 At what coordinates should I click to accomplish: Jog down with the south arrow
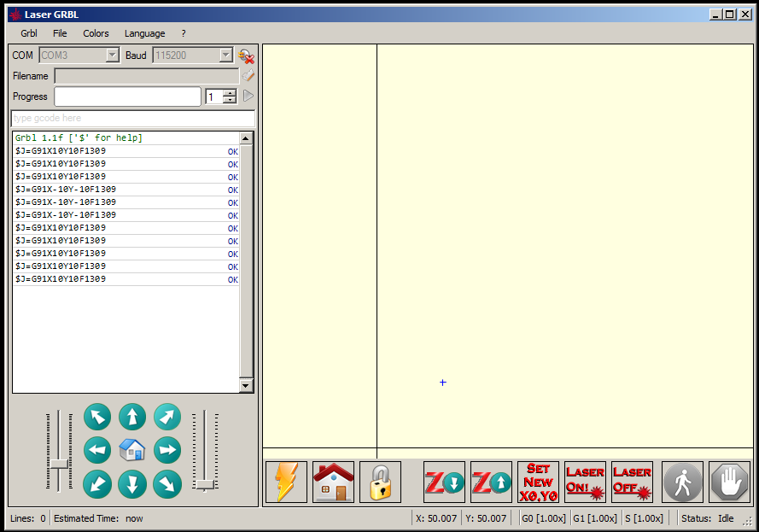coord(132,484)
